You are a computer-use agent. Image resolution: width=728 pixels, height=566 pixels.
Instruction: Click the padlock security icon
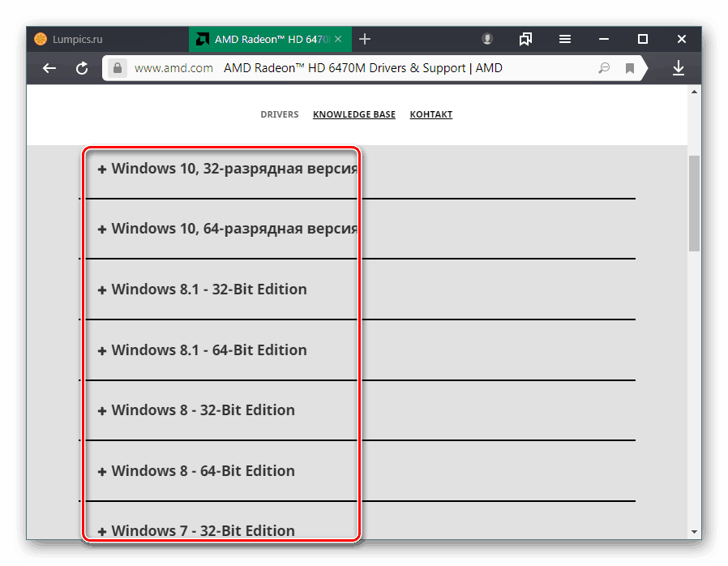click(x=118, y=68)
